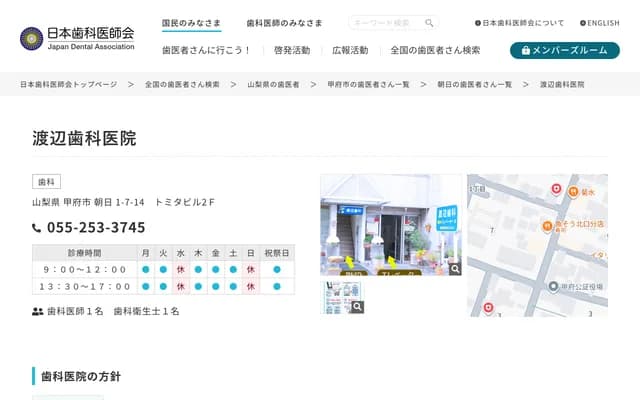Click the keyword search input field
This screenshot has width=640, height=400.
[x=393, y=23]
